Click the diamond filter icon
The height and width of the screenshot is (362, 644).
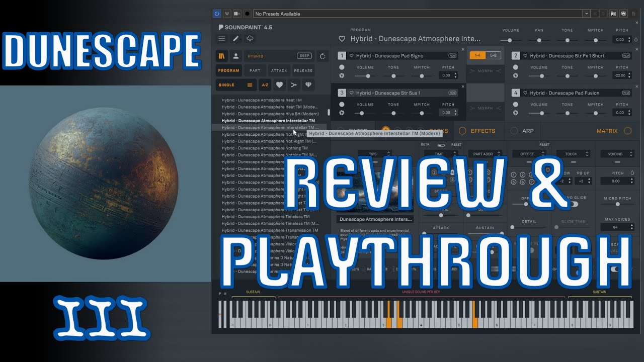pyautogui.click(x=308, y=85)
